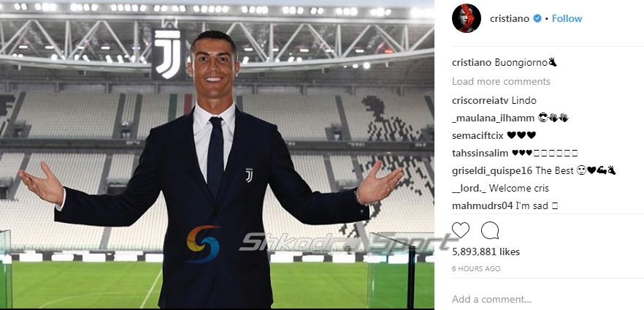Open semaciftcix commenter profile

tap(478, 135)
